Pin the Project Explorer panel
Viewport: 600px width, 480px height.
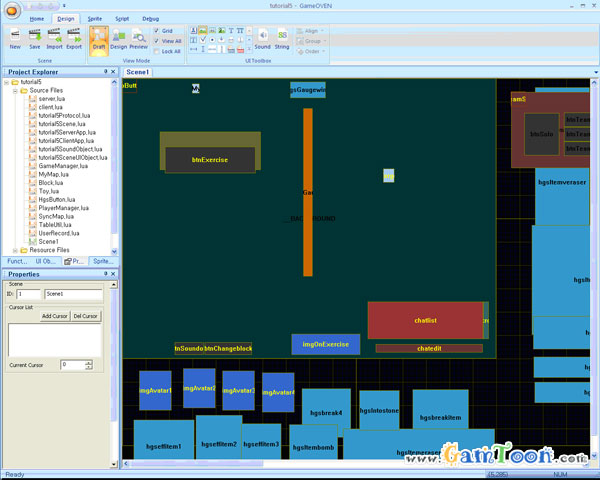click(x=106, y=72)
